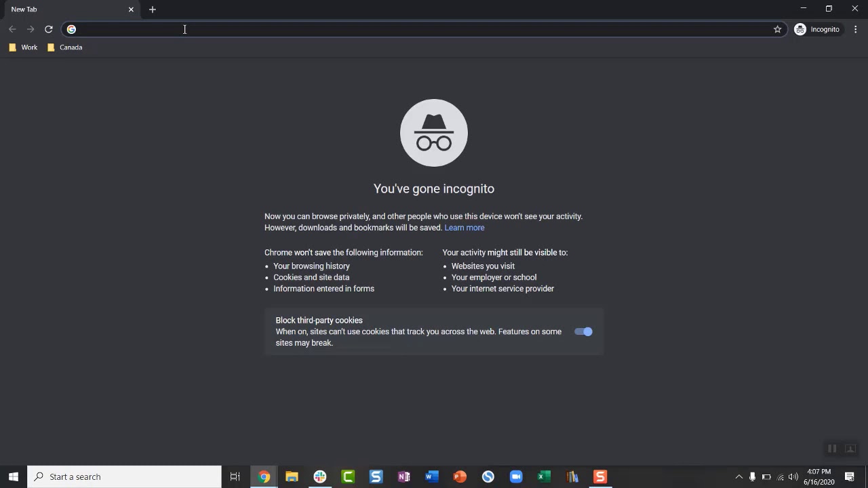Click the Google icon in address bar
Viewport: 868px width, 488px height.
coord(71,29)
